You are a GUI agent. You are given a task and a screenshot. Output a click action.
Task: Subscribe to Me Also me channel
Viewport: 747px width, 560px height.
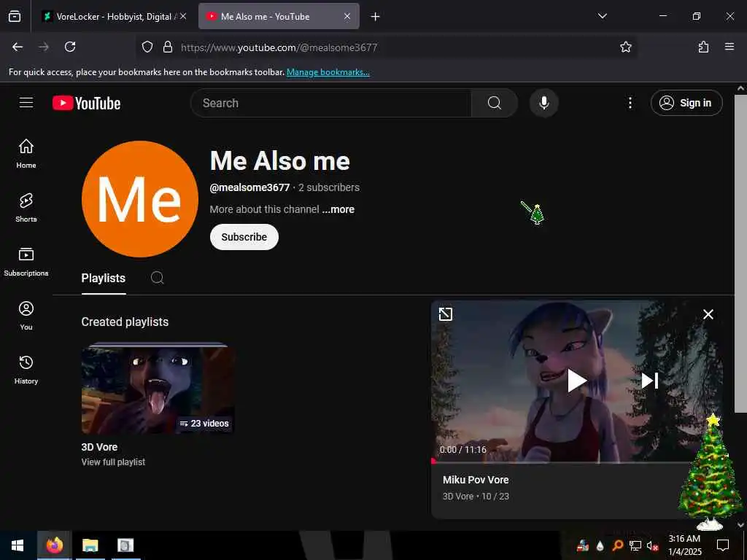244,237
